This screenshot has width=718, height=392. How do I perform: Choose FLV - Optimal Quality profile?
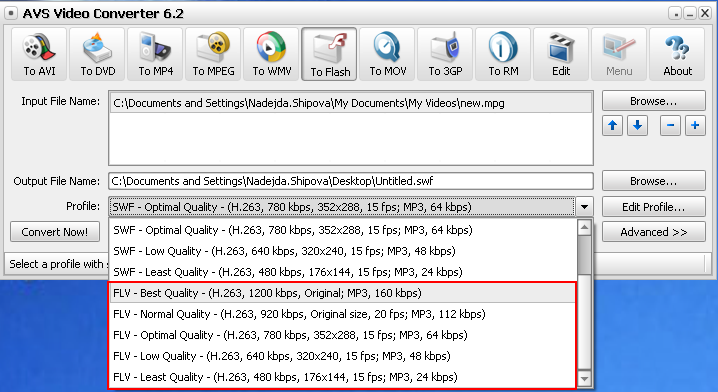pyautogui.click(x=343, y=335)
